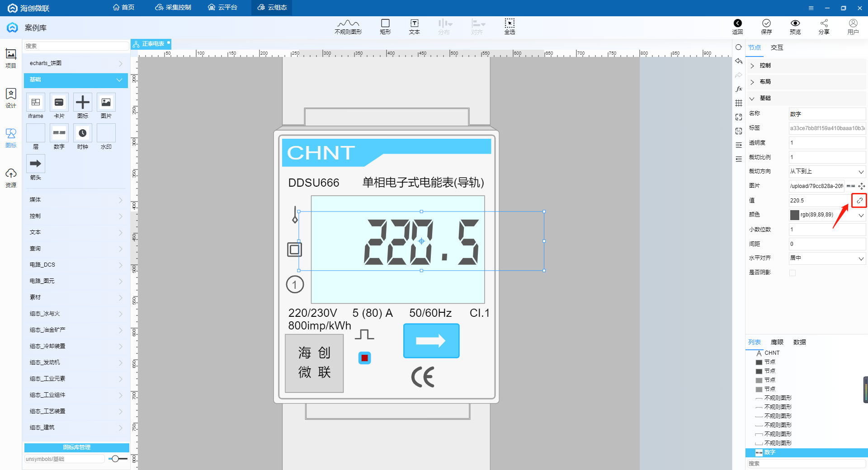Expand the 组态_建筑 category
The image size is (868, 470).
(x=76, y=428)
